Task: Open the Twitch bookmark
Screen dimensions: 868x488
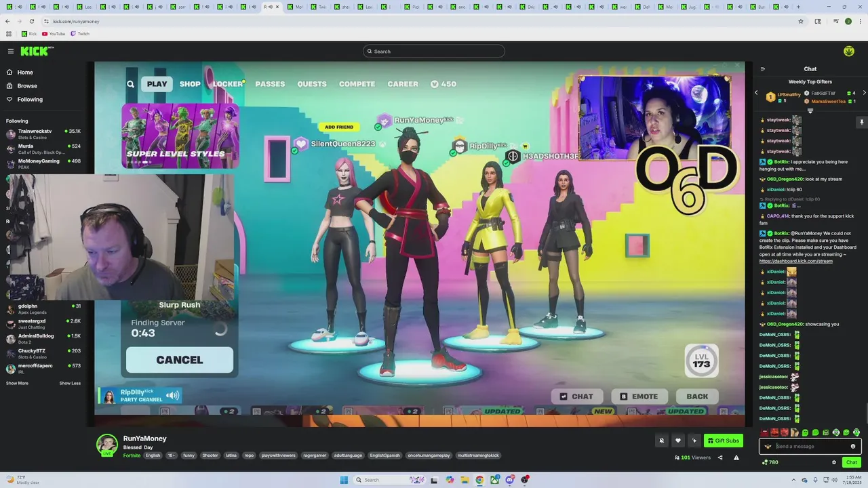Action: [80, 33]
